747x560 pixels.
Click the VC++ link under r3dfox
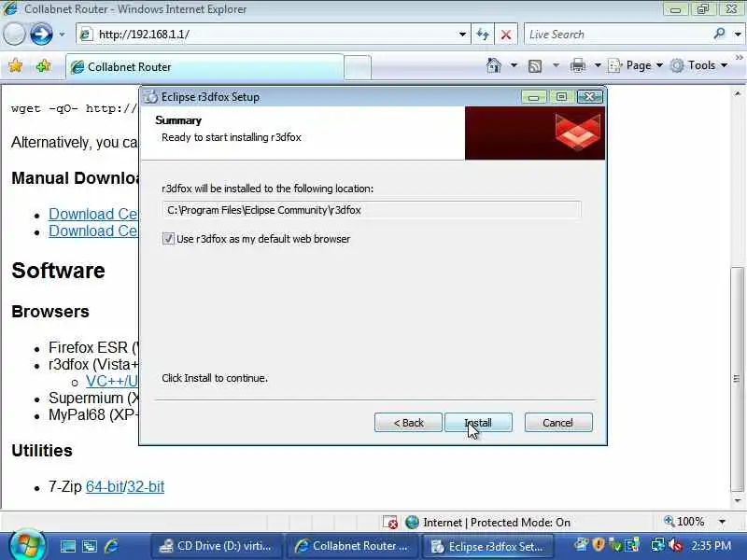point(110,381)
